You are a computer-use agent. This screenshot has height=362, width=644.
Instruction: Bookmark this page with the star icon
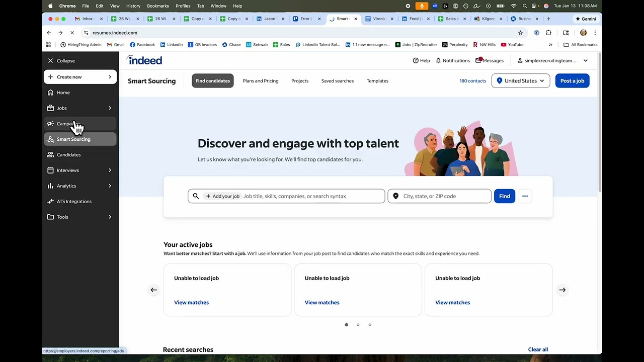(x=520, y=33)
